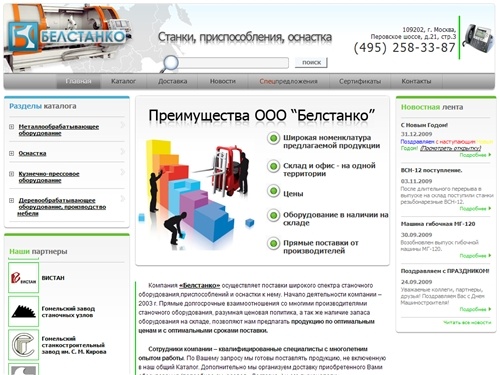Open the Каталог menu tab
Image resolution: width=500 pixels, height=375 pixels.
coord(123,81)
